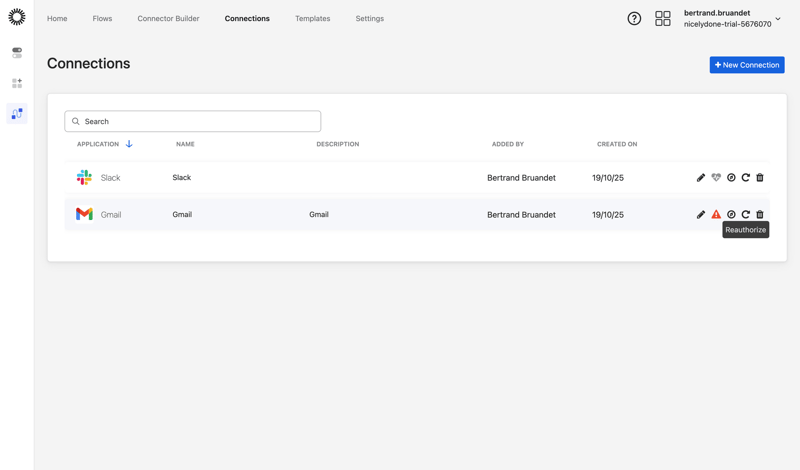
Task: Reauthorize the Gmail connection with the circular arrow icon
Action: pyautogui.click(x=745, y=214)
